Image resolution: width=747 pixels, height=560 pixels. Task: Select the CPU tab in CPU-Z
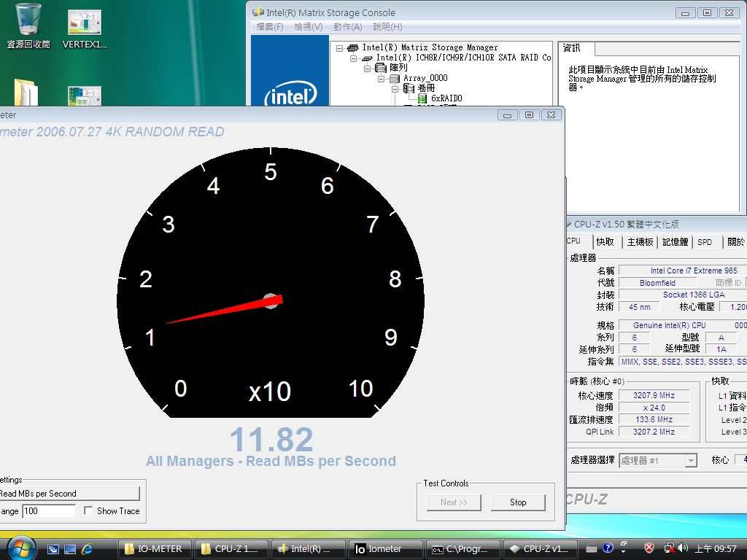coord(578,241)
